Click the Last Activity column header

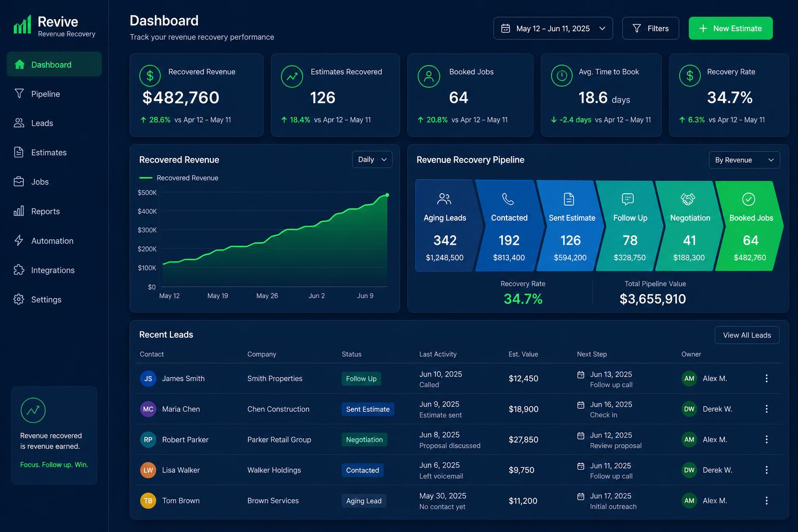click(438, 354)
